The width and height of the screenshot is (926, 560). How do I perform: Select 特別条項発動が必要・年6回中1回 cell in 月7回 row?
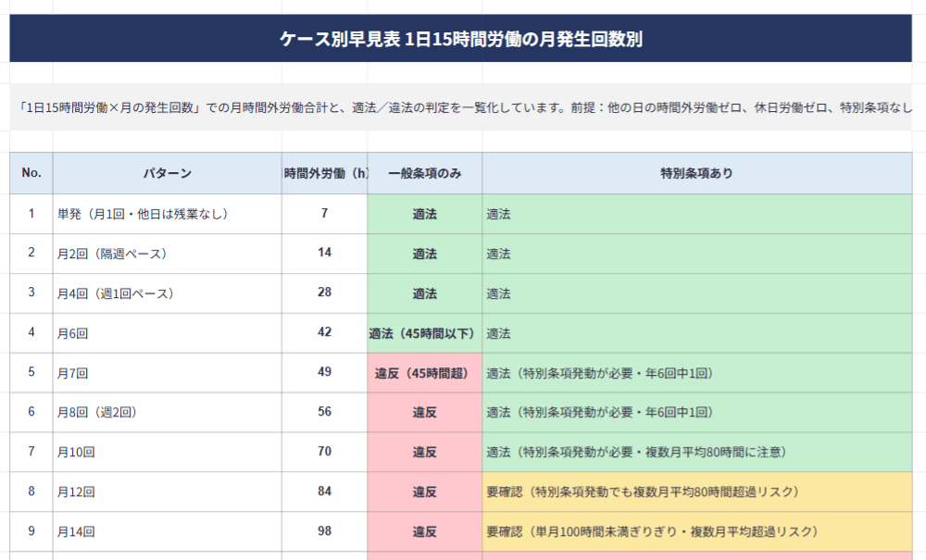(697, 373)
